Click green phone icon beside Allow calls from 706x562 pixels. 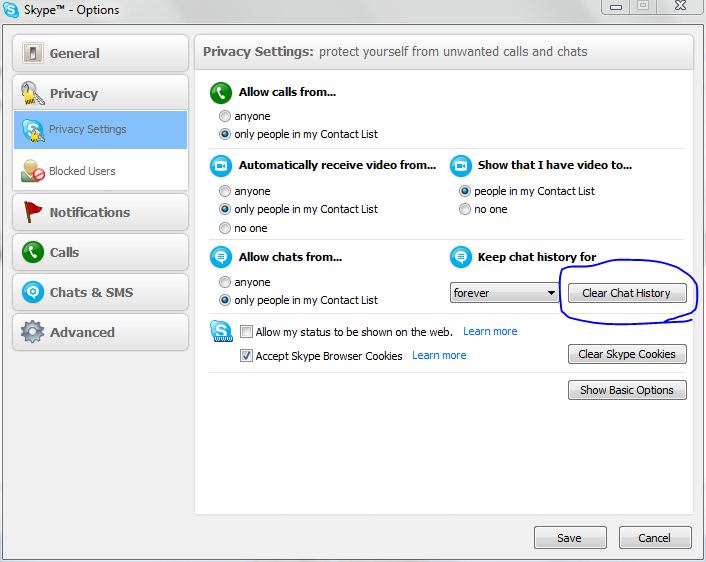tap(221, 93)
